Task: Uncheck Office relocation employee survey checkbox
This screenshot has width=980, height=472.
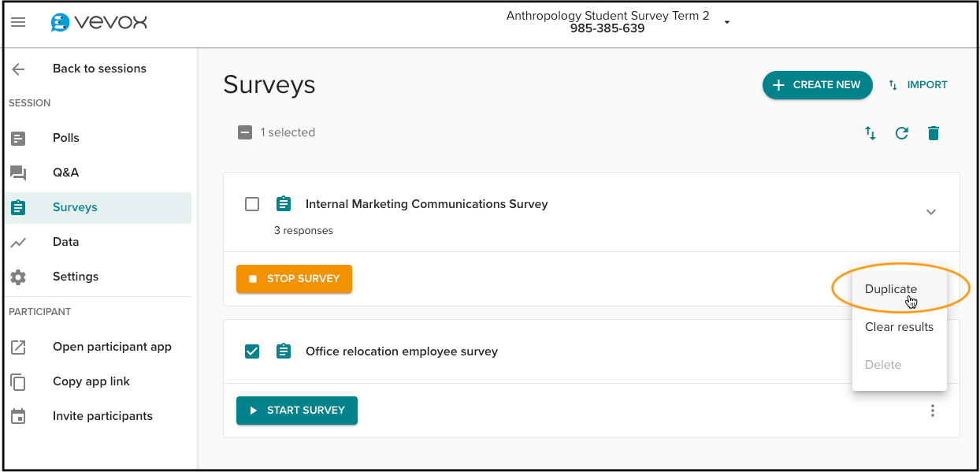Action: point(252,351)
